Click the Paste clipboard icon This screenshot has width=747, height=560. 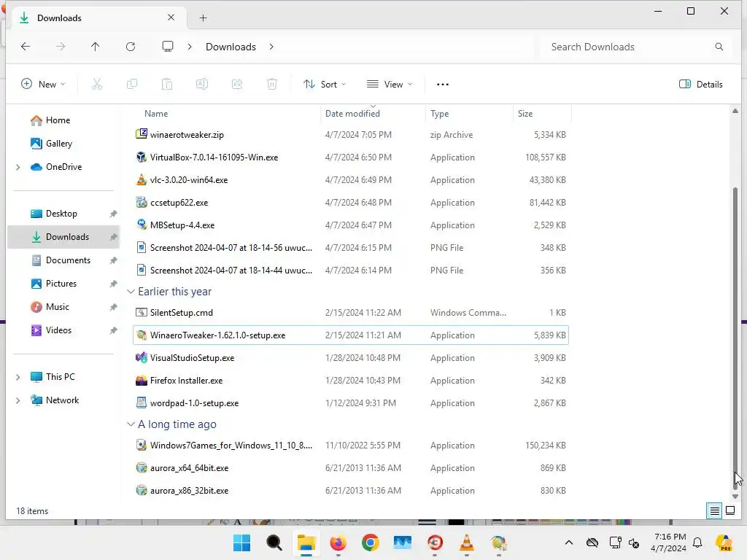coord(167,85)
